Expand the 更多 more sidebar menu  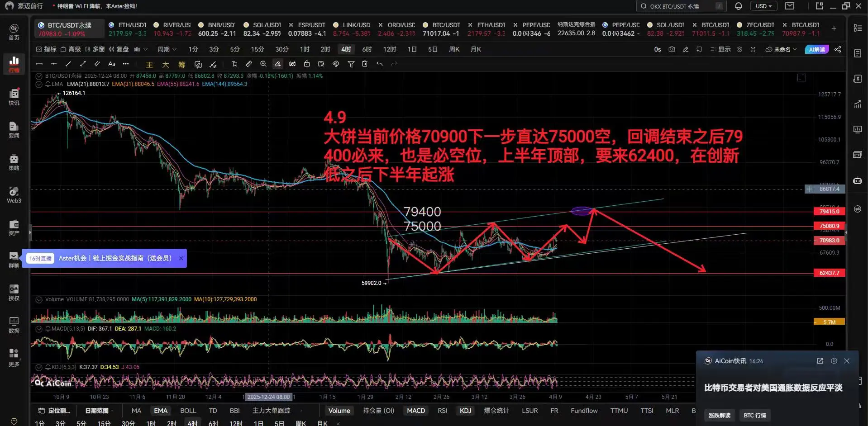click(14, 357)
